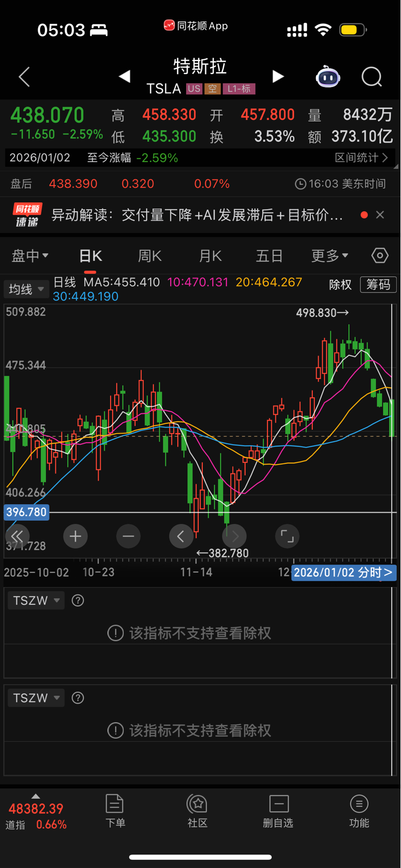This screenshot has height=868, width=401.
Task: Open the 下单 order icon
Action: coord(115,811)
